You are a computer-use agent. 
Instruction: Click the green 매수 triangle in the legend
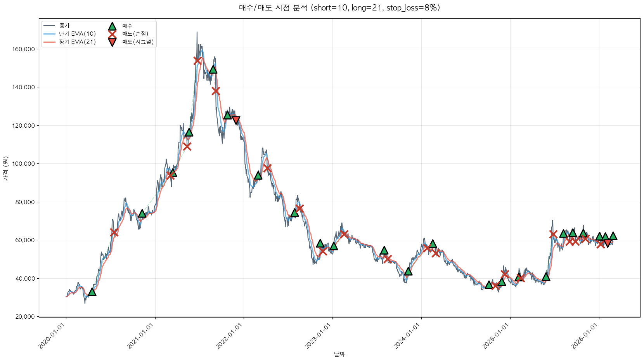click(112, 26)
